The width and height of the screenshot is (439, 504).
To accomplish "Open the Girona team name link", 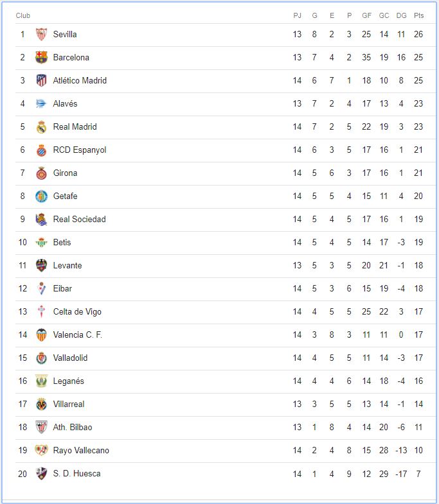I will (x=65, y=173).
